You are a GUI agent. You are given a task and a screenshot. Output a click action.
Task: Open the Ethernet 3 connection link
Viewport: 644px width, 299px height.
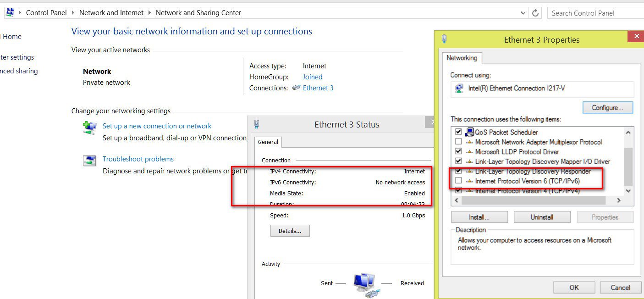tap(318, 88)
